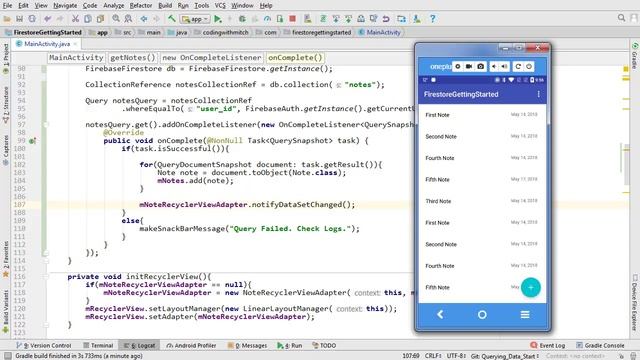
Task: Click the Back navigation arrow icon
Action: tap(144, 19)
